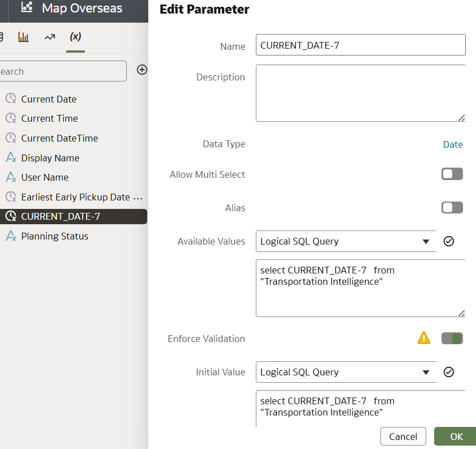This screenshot has width=476, height=449.
Task: Click the Visualizations bar chart icon
Action: pos(23,37)
